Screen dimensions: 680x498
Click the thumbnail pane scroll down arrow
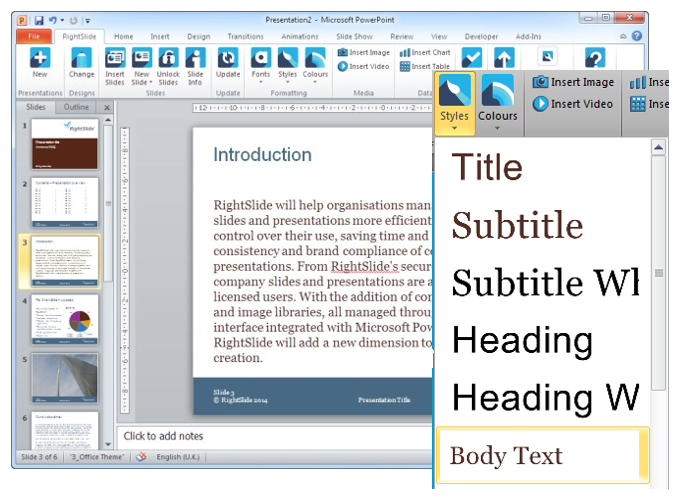108,444
